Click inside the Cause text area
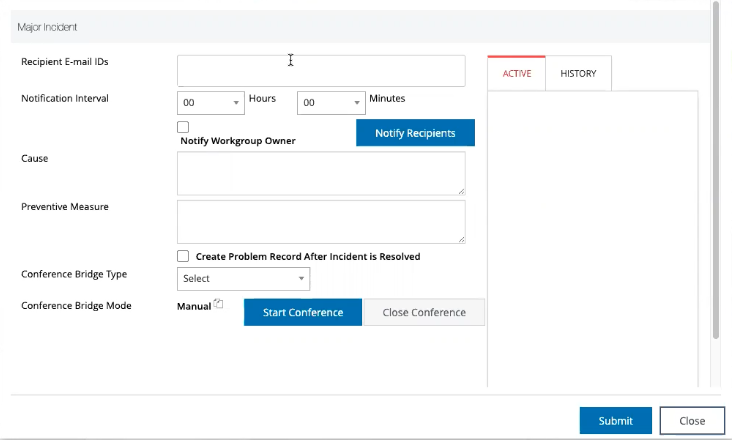This screenshot has width=732, height=440. (320, 173)
